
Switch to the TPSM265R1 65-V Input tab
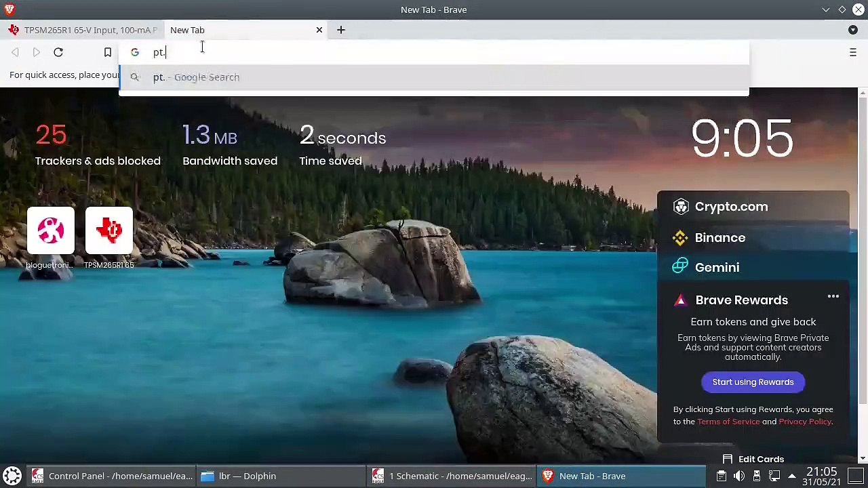tap(82, 30)
